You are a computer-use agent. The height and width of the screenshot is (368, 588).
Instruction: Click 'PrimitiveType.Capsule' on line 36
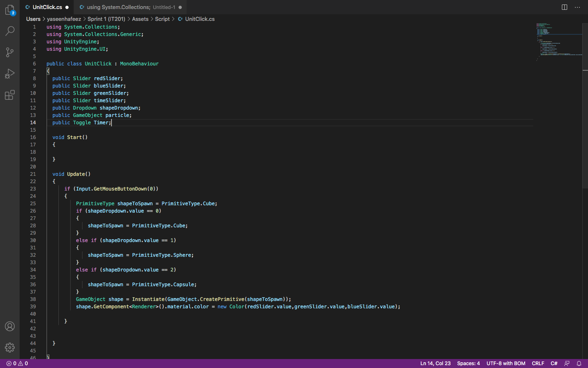[x=163, y=285]
